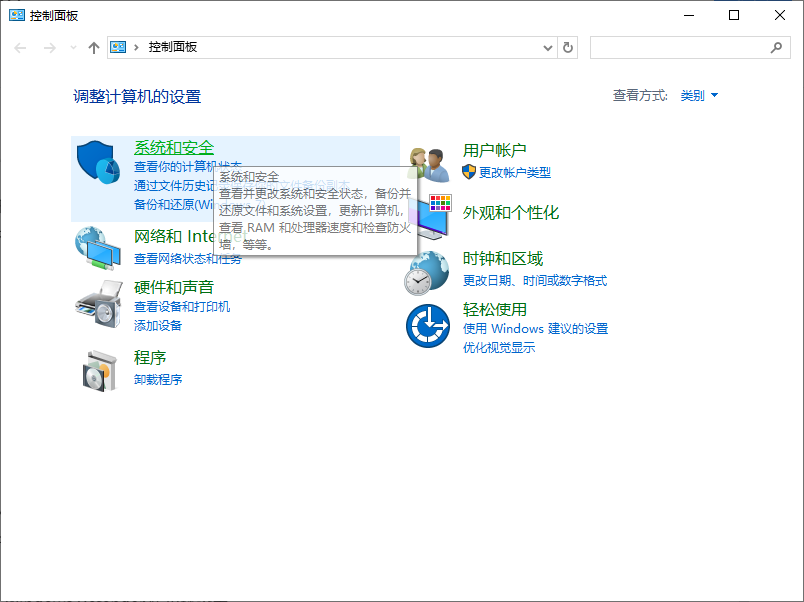Expand the address bar history dropdown
Viewport: 804px width, 602px height.
[x=546, y=47]
